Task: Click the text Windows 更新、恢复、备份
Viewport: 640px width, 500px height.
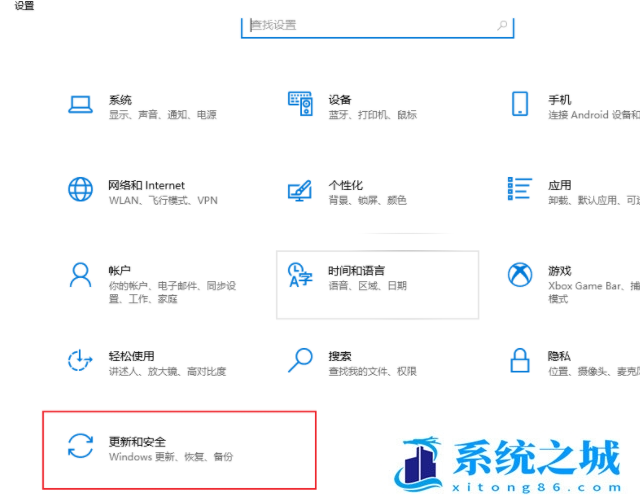Action: (x=171, y=457)
